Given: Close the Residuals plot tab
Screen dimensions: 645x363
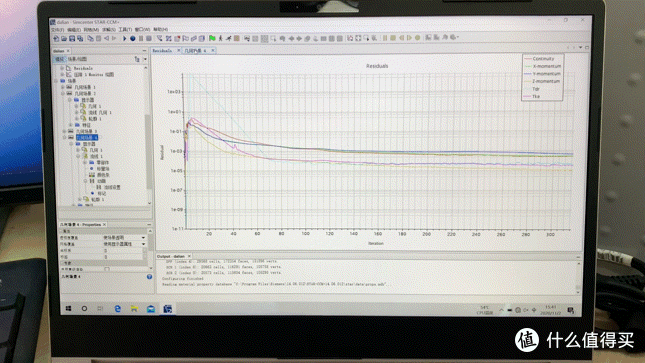Looking at the screenshot, I should [x=179, y=50].
